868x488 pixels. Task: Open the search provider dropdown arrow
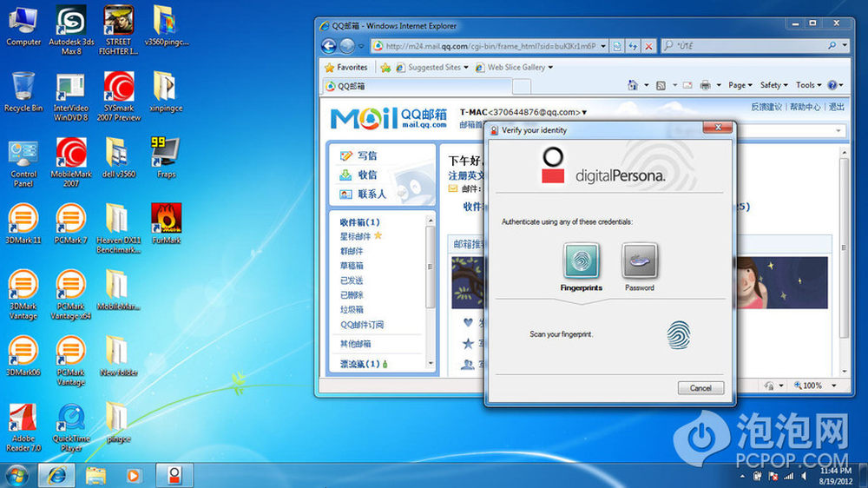pos(845,46)
